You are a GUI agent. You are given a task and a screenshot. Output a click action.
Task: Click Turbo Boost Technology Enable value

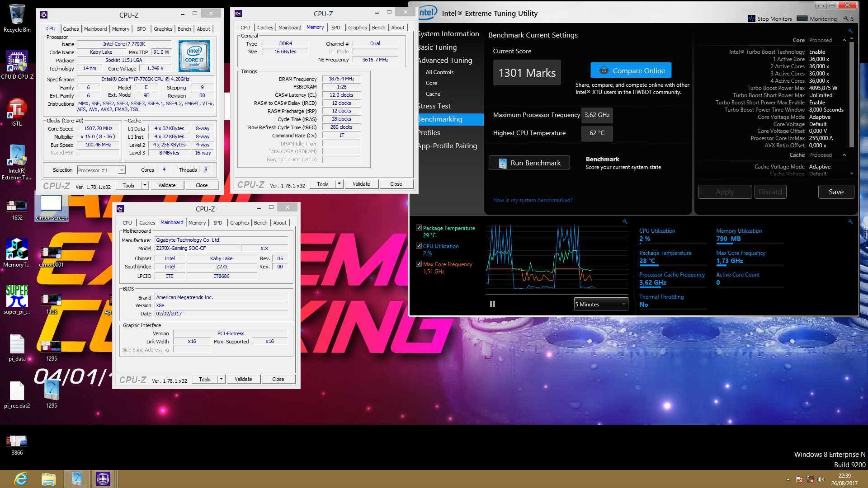(817, 52)
